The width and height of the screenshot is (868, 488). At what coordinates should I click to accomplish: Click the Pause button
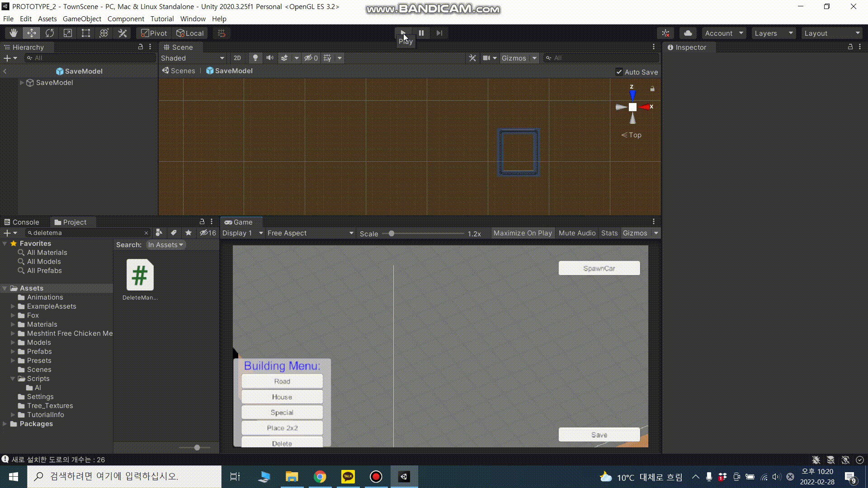(421, 33)
